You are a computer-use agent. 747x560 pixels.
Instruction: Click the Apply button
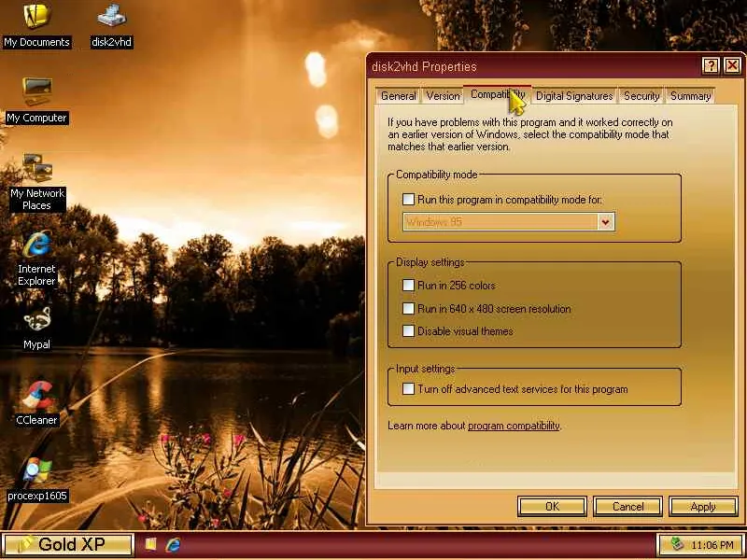[x=703, y=507]
